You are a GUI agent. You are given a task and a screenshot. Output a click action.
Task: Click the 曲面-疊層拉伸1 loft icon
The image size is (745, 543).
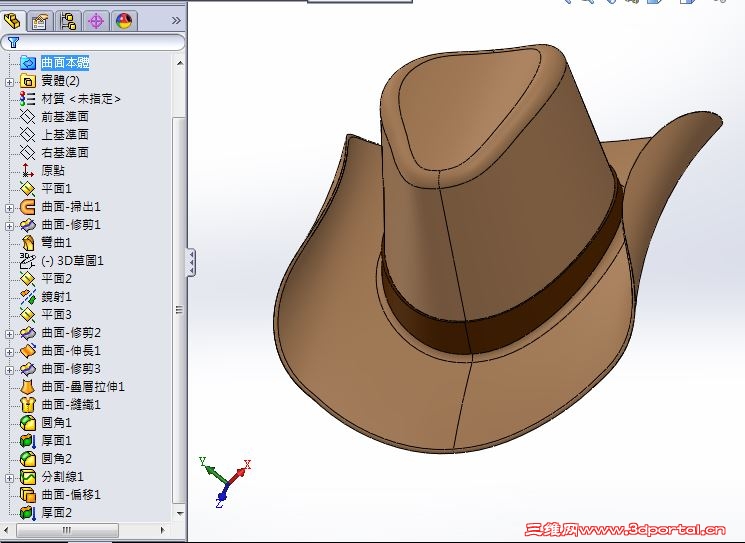click(28, 387)
